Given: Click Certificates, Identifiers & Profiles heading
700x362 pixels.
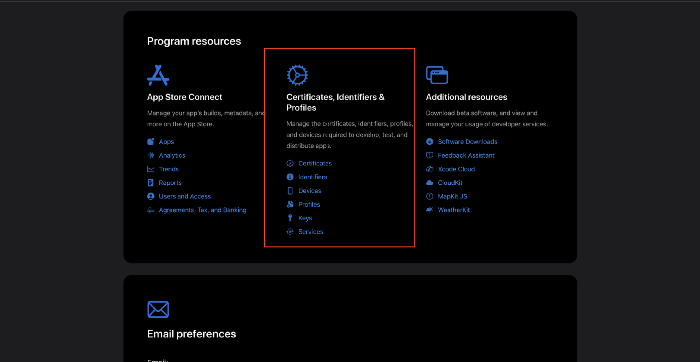Looking at the screenshot, I should 335,102.
